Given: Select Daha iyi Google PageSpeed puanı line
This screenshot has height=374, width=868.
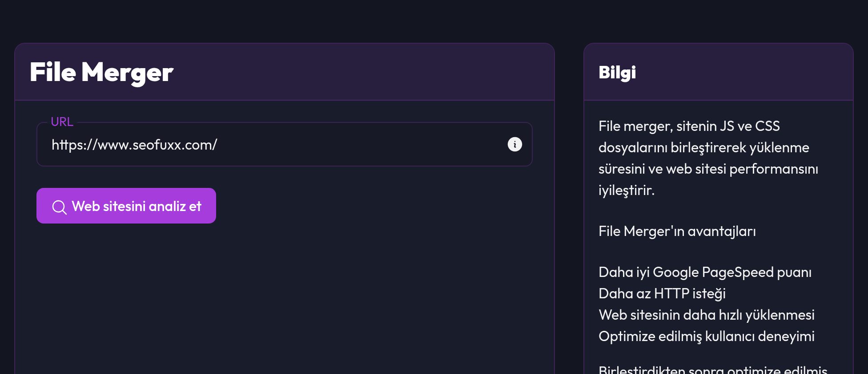Looking at the screenshot, I should [705, 272].
